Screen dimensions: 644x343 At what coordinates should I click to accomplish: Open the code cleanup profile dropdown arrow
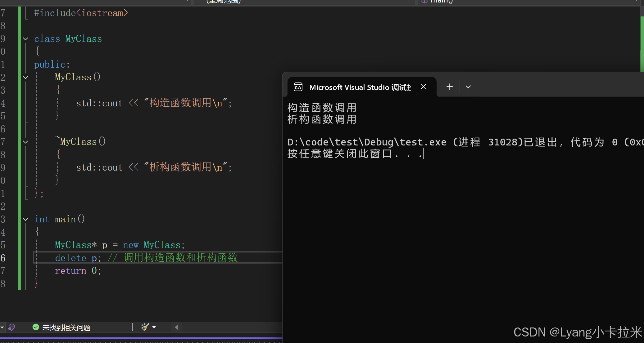[154, 327]
